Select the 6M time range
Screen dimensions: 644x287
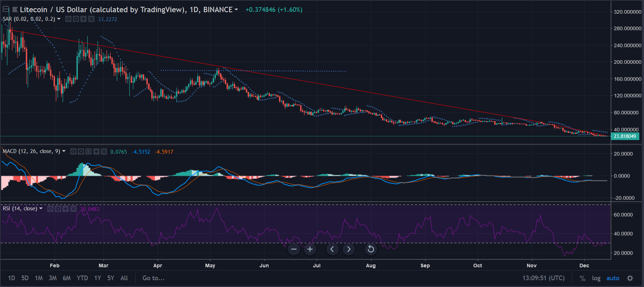pyautogui.click(x=67, y=278)
